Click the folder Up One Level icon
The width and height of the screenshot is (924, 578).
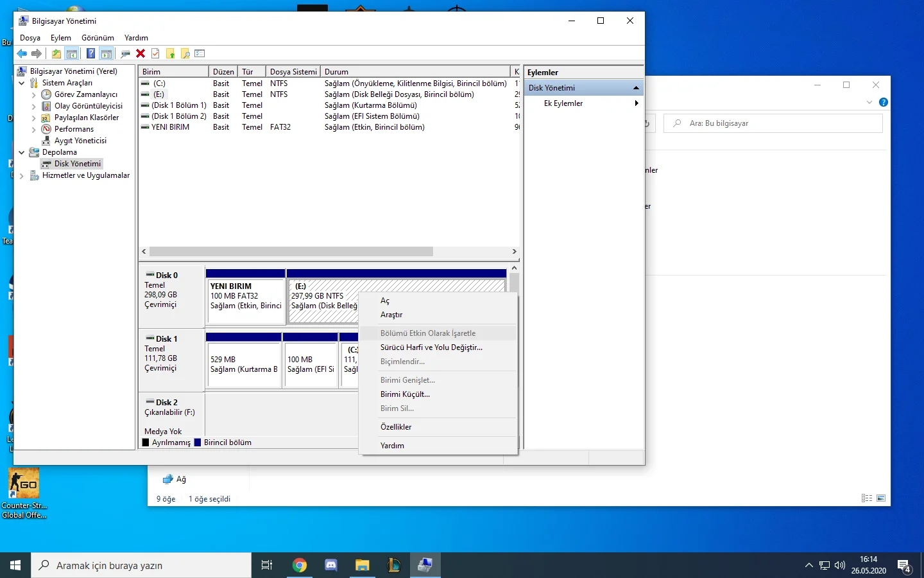click(x=56, y=54)
